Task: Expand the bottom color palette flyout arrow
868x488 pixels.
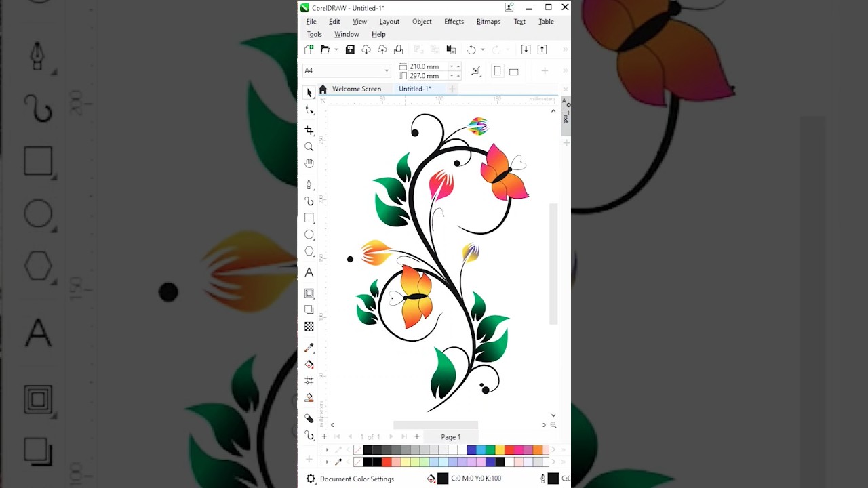Action: (x=327, y=462)
